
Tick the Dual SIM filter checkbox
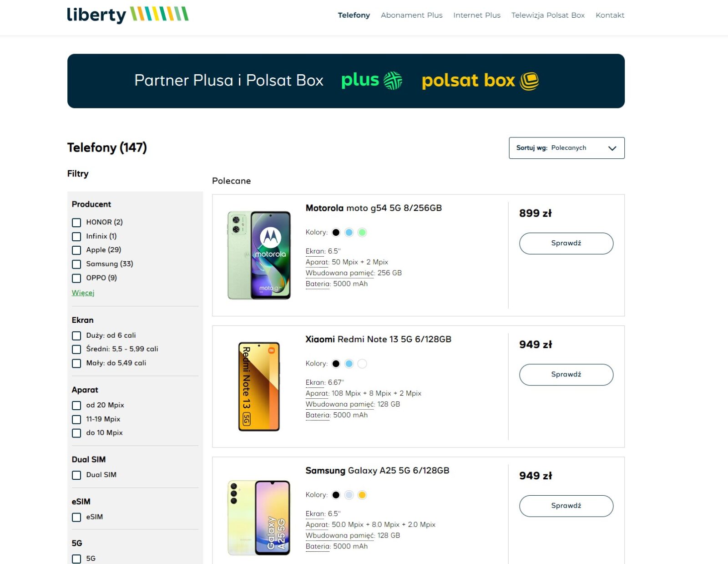[x=76, y=475]
